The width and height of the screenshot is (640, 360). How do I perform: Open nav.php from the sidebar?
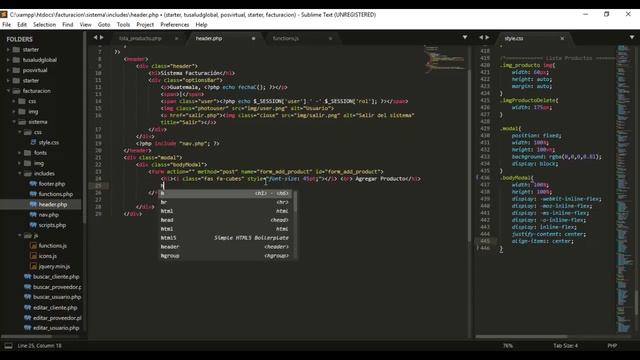pyautogui.click(x=49, y=215)
